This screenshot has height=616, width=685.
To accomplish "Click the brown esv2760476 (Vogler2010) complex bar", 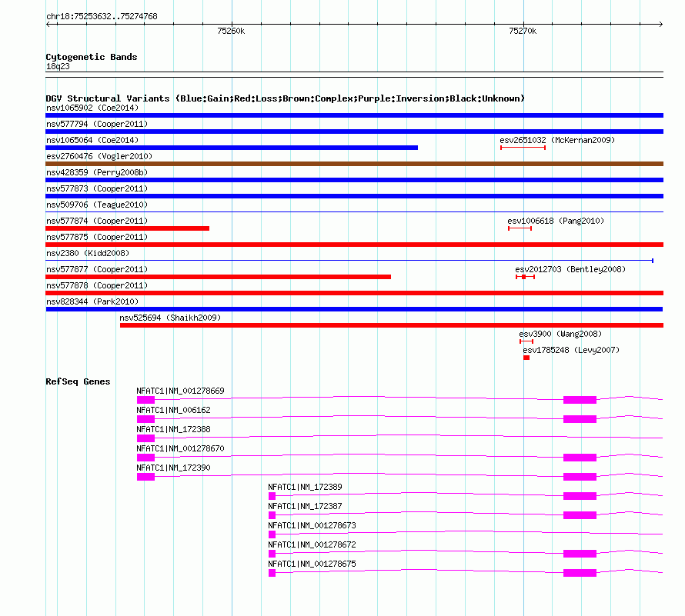I will click(354, 164).
